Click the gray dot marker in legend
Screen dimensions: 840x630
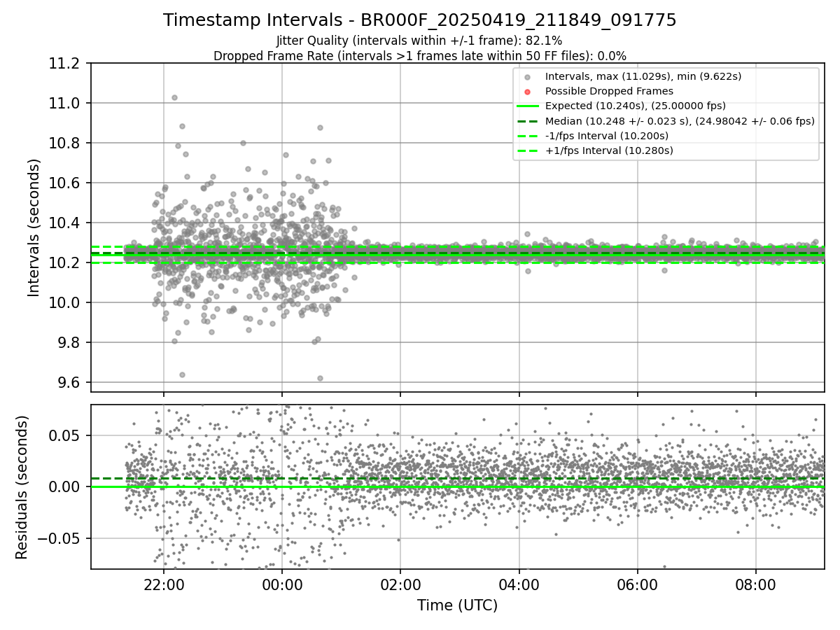(x=528, y=77)
